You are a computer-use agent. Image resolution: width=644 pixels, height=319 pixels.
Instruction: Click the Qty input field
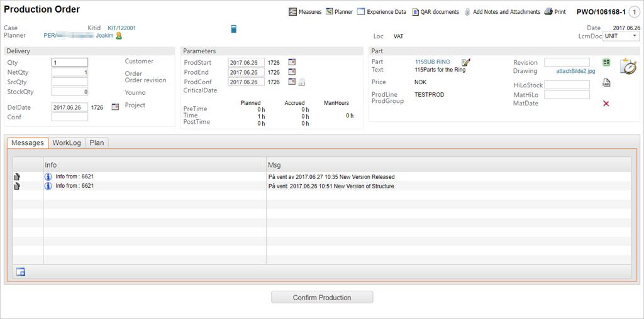[x=69, y=63]
